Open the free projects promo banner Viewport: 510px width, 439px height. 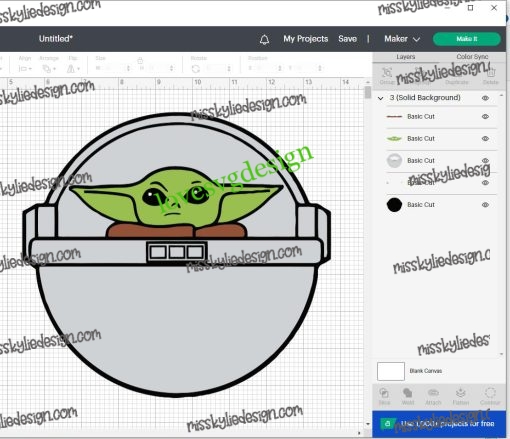439,424
